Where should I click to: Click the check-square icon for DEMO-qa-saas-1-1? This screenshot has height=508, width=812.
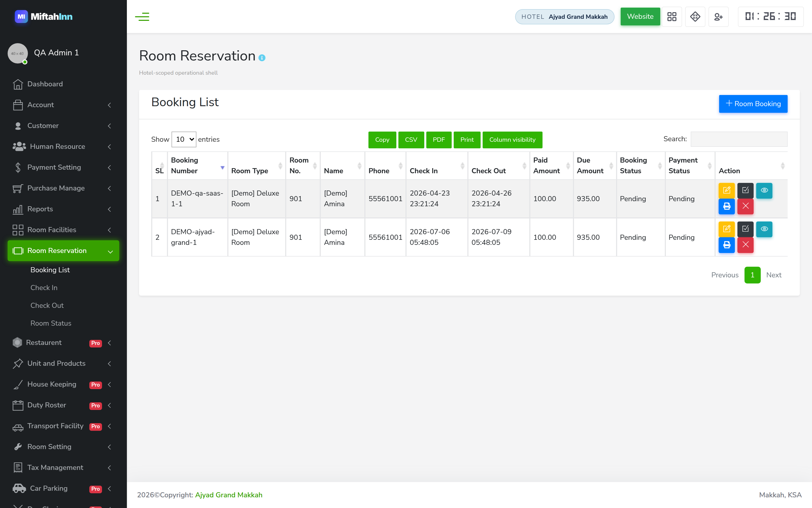coord(745,190)
